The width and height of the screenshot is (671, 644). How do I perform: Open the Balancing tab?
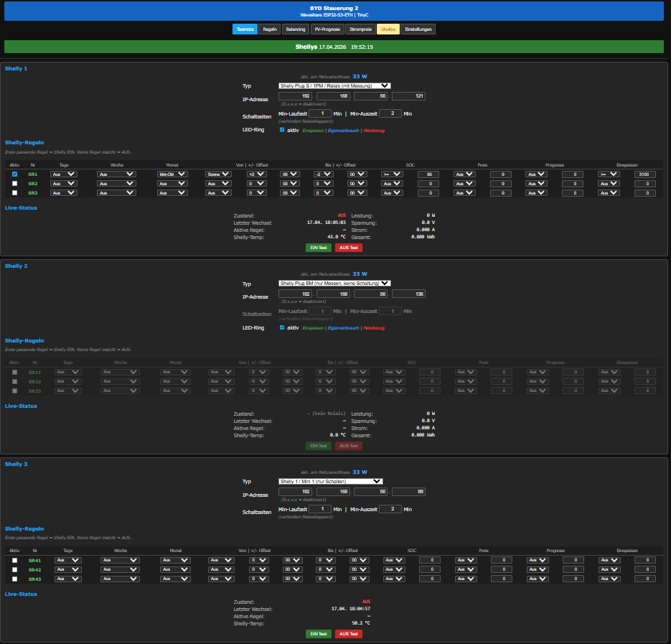[x=295, y=29]
